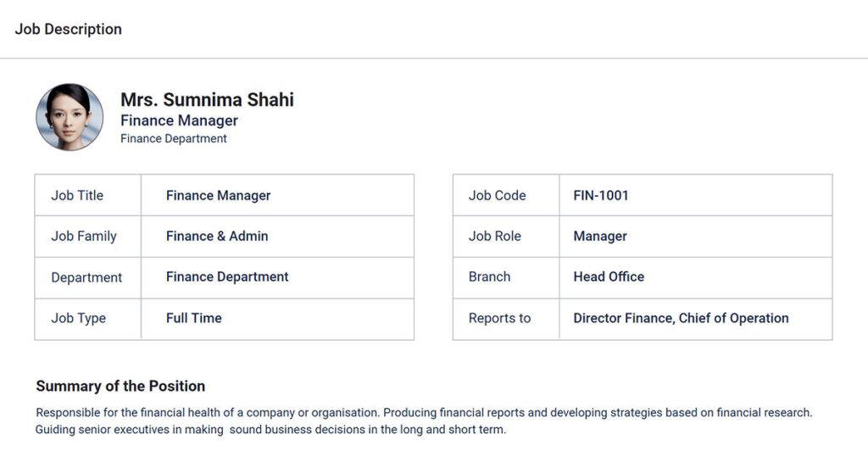Click the Job Family label cell
This screenshot has width=868, height=468.
point(84,236)
